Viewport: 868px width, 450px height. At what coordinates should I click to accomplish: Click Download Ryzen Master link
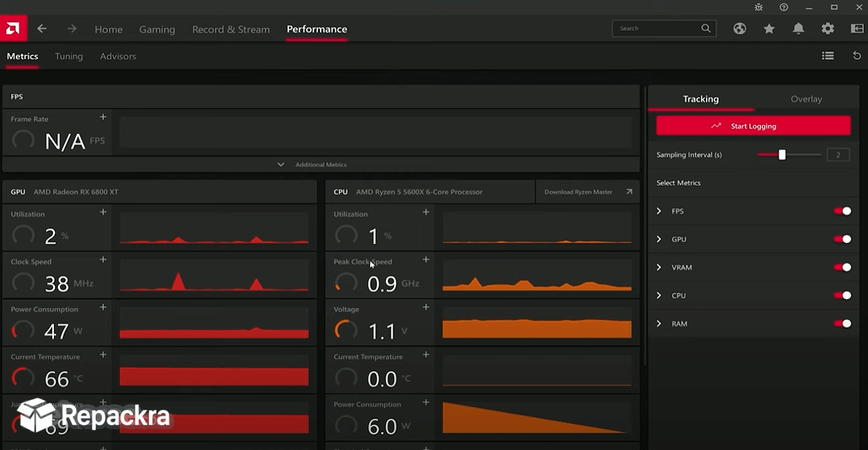[578, 192]
